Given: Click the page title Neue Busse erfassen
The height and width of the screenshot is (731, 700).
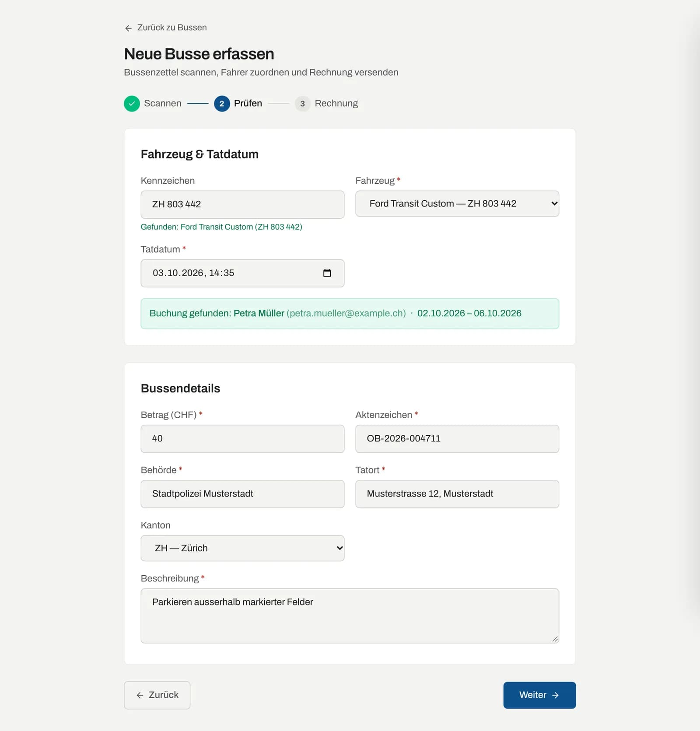Looking at the screenshot, I should 199,54.
